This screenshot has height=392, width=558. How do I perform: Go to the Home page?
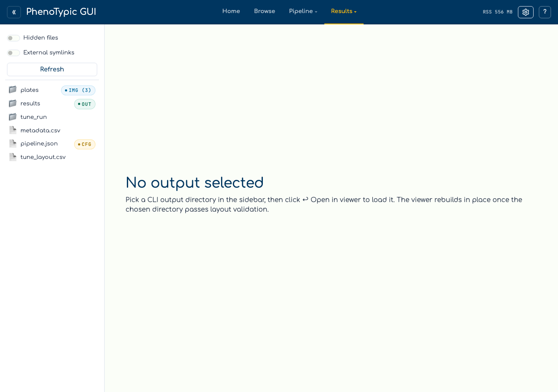[231, 12]
